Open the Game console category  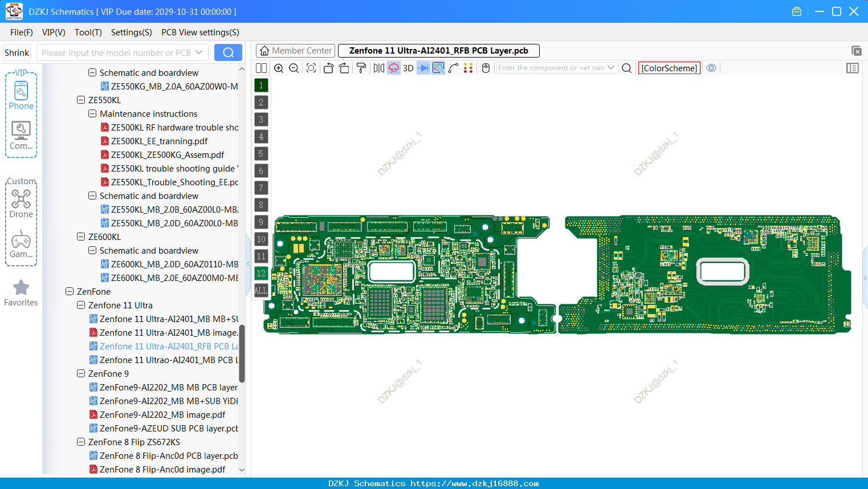pos(21,243)
